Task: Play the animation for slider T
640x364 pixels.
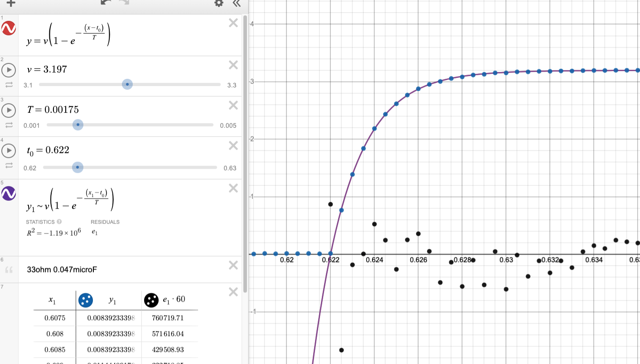Action: click(9, 110)
